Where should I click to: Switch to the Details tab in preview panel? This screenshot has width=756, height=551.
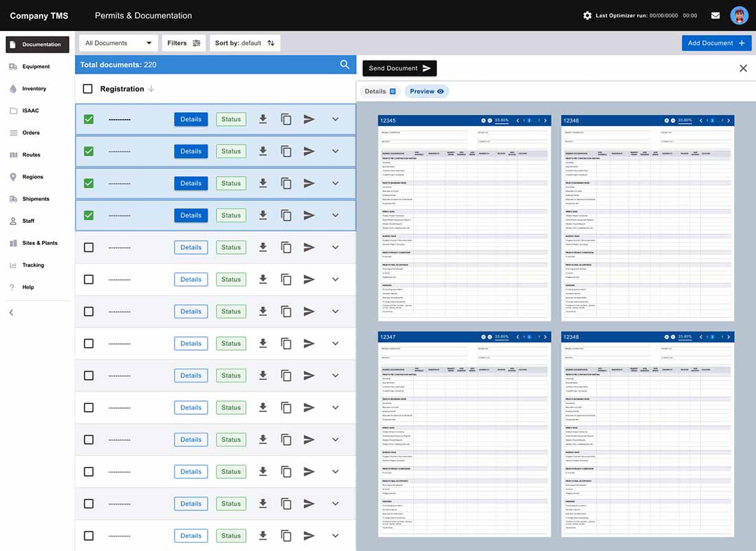tap(380, 91)
